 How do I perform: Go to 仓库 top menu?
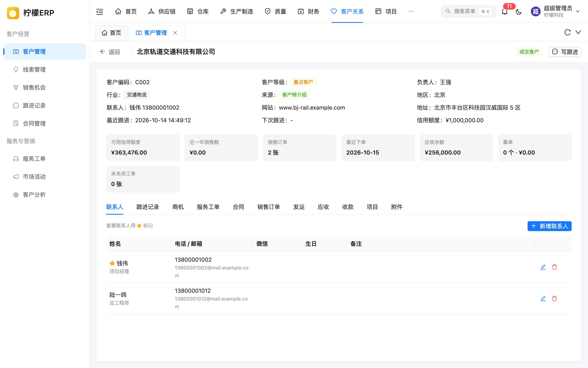198,11
